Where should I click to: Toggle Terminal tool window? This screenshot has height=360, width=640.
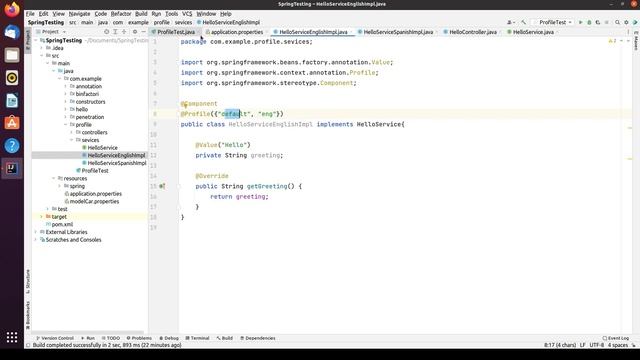click(x=197, y=338)
